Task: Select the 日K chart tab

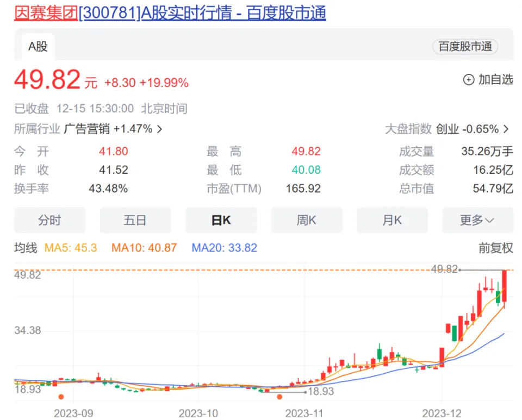Action: coord(221,220)
